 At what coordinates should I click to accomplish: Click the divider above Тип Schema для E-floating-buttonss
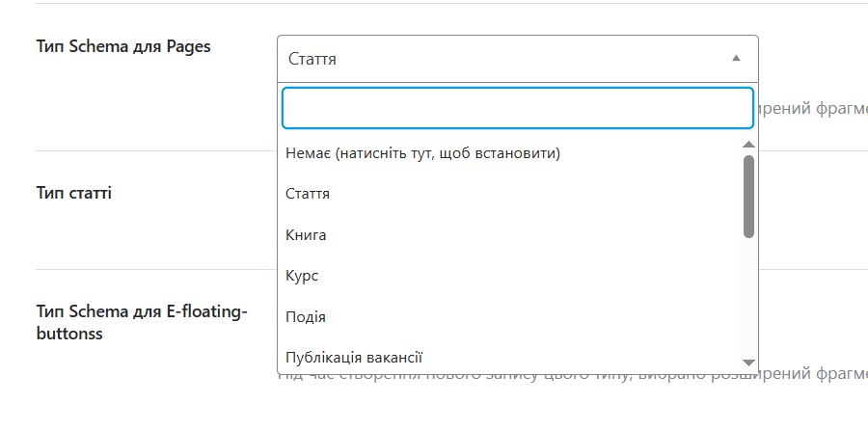pos(154,269)
